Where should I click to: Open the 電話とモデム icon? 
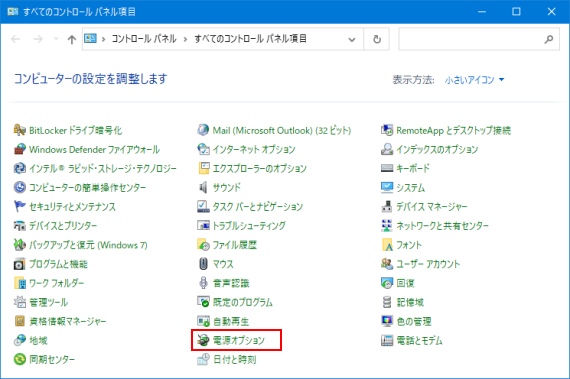click(x=387, y=340)
